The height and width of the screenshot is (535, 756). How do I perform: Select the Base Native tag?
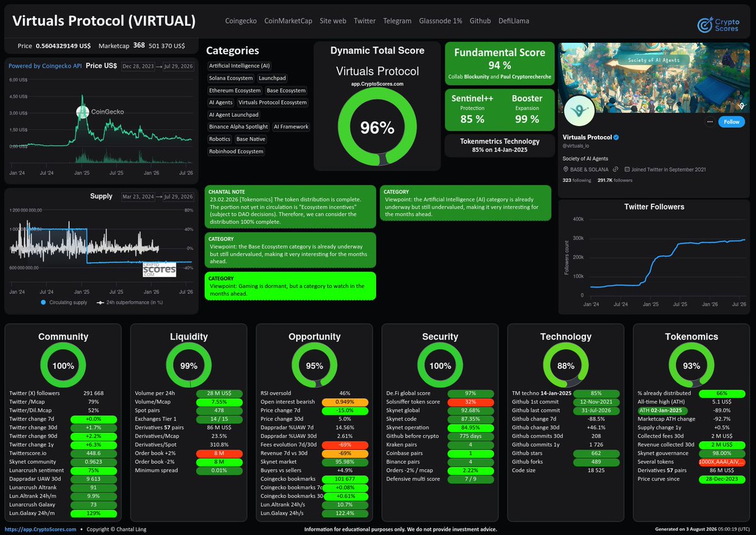pyautogui.click(x=251, y=139)
